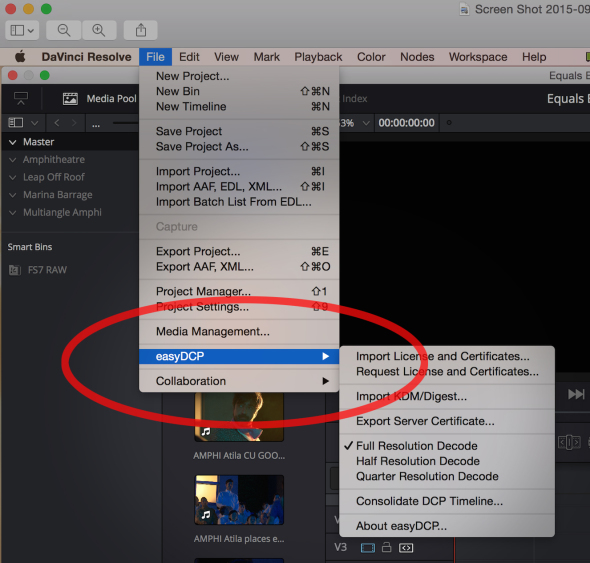
Task: Toggle the bin list view icon
Action: (x=16, y=123)
